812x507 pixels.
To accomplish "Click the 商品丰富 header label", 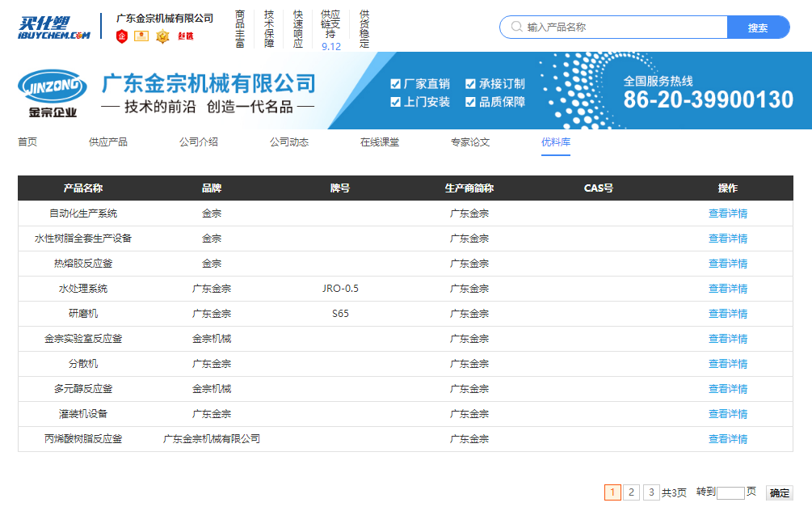I will (x=240, y=29).
